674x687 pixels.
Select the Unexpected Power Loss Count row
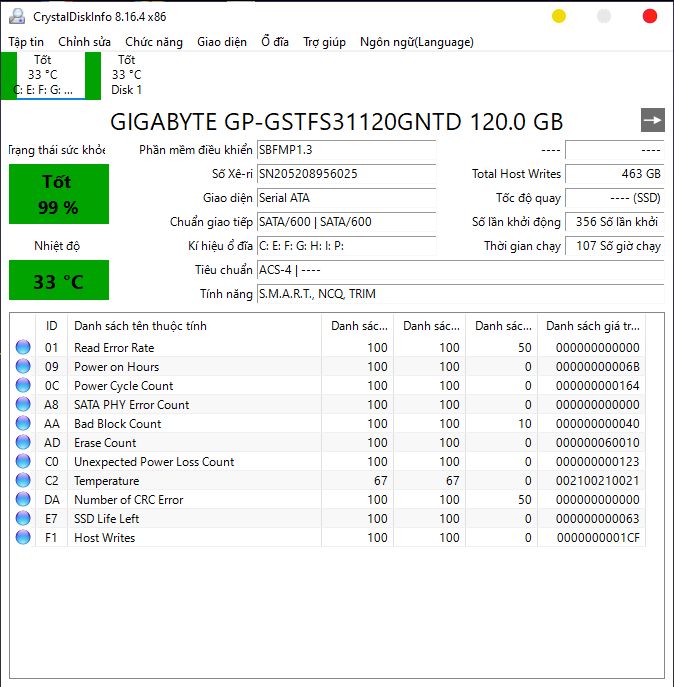click(x=154, y=462)
